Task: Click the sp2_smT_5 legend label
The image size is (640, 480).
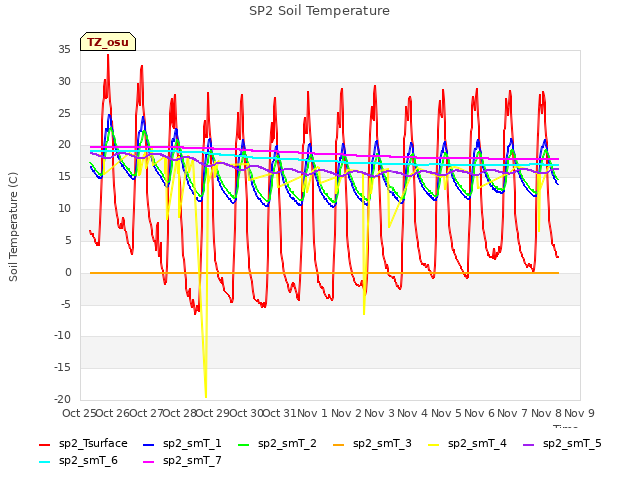Action: 572,443
